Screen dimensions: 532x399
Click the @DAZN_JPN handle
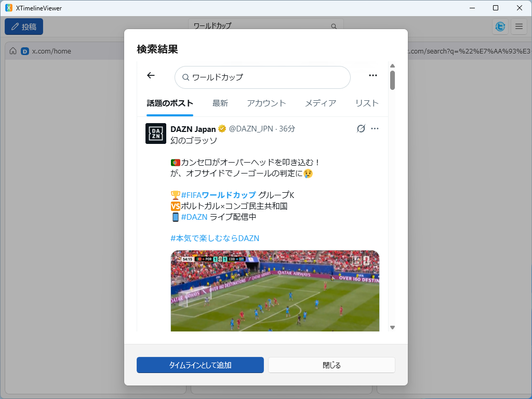(x=251, y=129)
